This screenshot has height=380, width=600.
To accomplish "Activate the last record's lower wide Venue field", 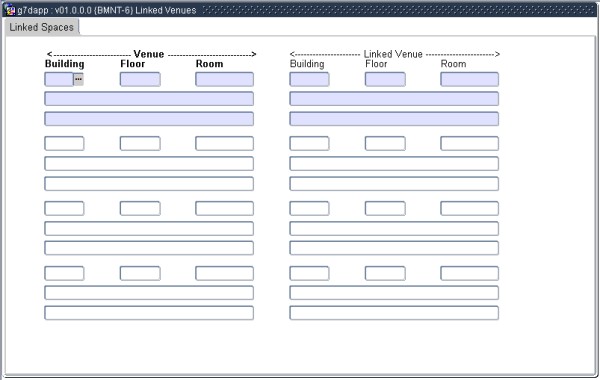I will (x=149, y=313).
